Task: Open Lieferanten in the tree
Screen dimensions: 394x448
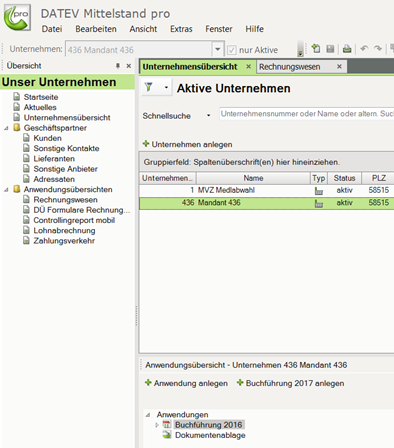Action: (54, 159)
